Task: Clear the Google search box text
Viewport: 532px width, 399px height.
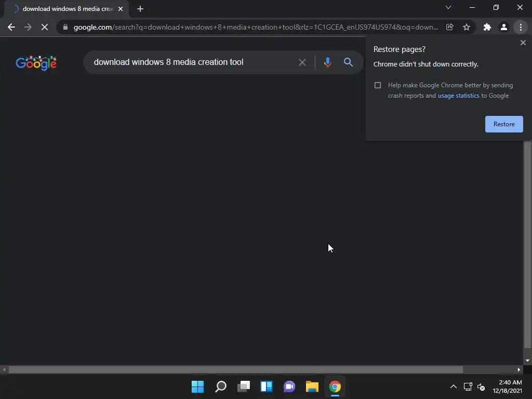Action: pos(302,62)
